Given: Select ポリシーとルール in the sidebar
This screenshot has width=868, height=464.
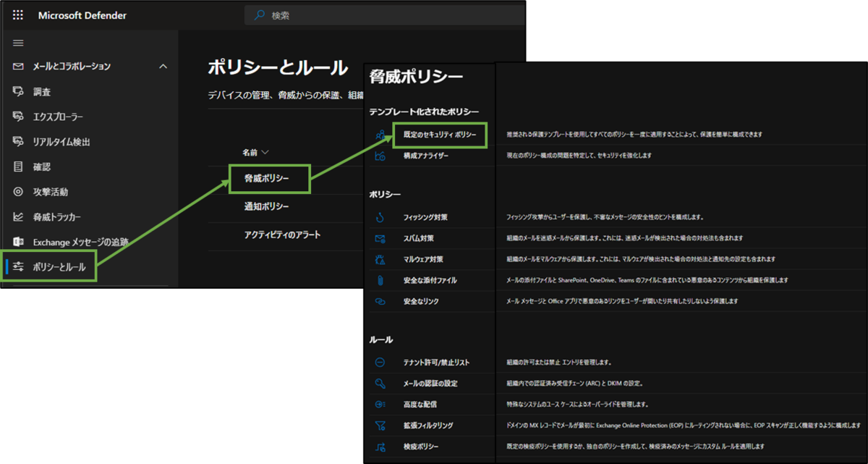Looking at the screenshot, I should coord(59,267).
